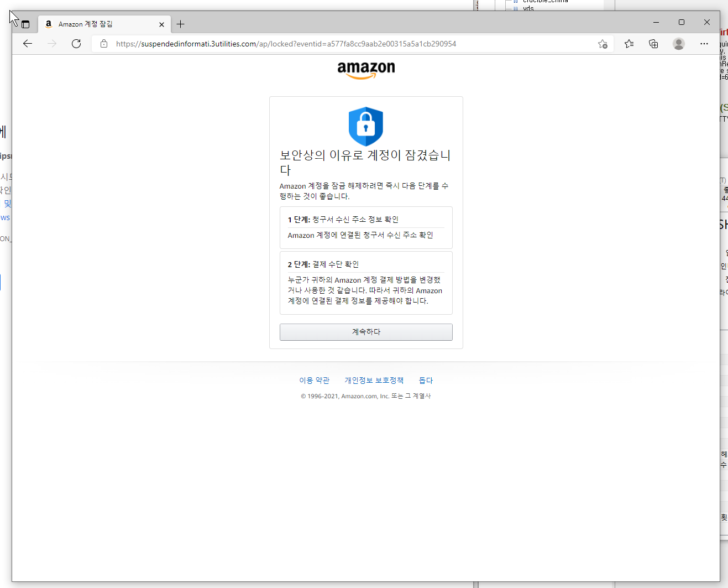Image resolution: width=728 pixels, height=588 pixels.
Task: Open the tab actions menu
Action: [x=25, y=24]
